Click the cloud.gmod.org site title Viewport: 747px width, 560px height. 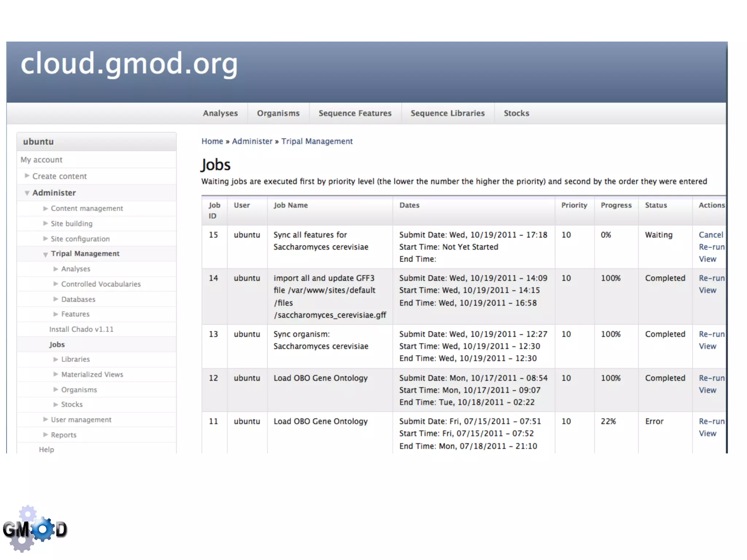129,64
